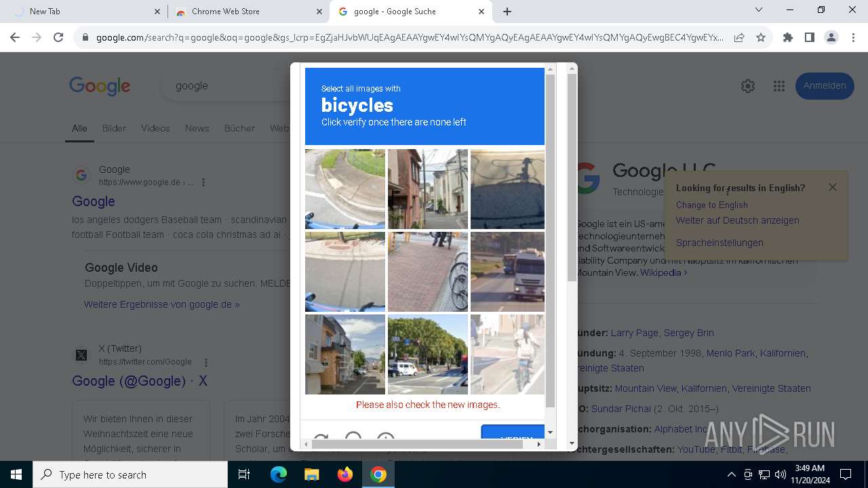
Task: Click the Google logo on results page
Action: (100, 86)
